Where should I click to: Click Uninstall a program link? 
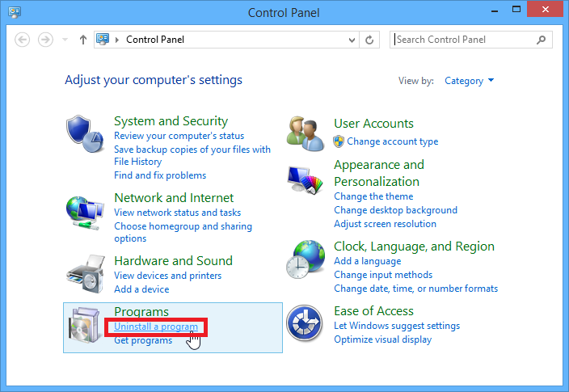click(x=156, y=327)
